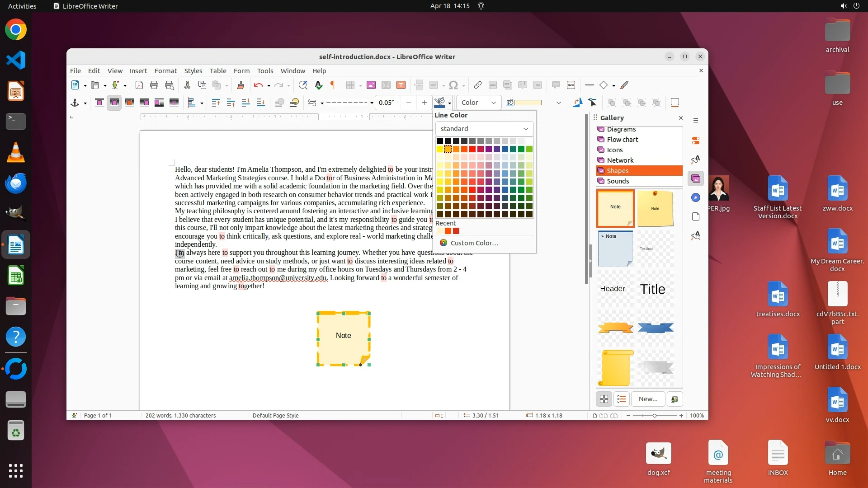Open the standard palette dropdown
Image resolution: width=868 pixels, height=488 pixels.
tap(484, 129)
